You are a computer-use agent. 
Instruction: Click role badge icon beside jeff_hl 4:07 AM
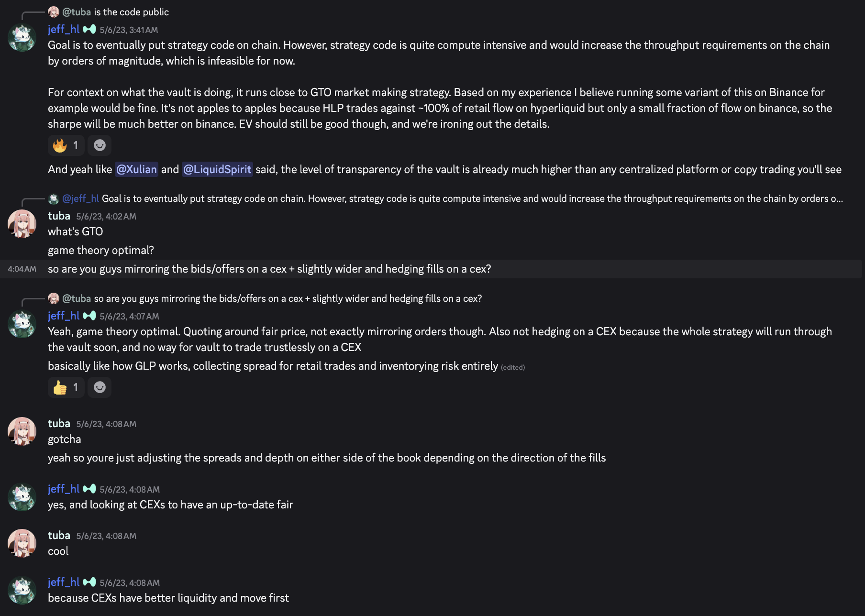click(89, 316)
